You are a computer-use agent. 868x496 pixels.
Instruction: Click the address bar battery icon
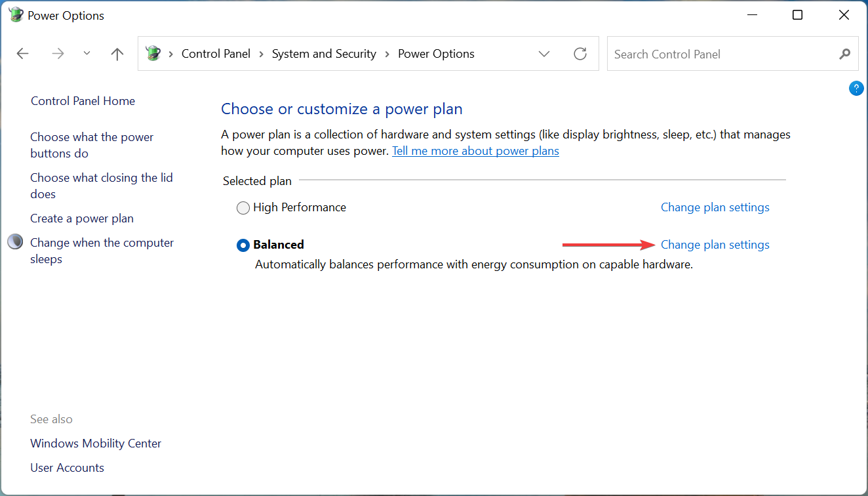click(153, 54)
